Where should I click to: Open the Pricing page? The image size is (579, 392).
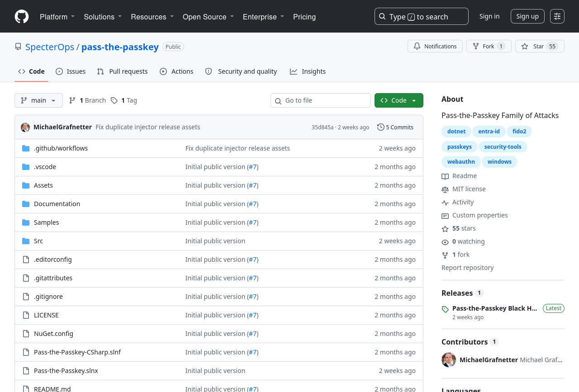pyautogui.click(x=304, y=17)
